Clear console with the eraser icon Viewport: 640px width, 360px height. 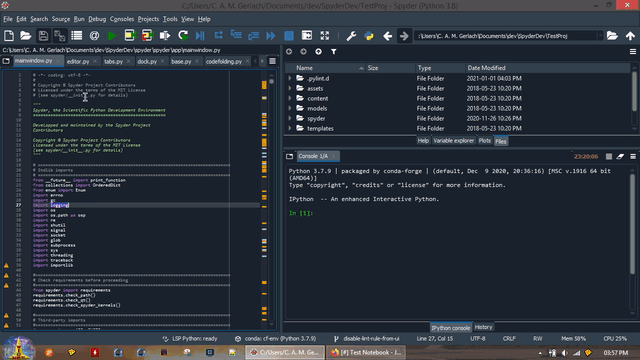(x=620, y=156)
